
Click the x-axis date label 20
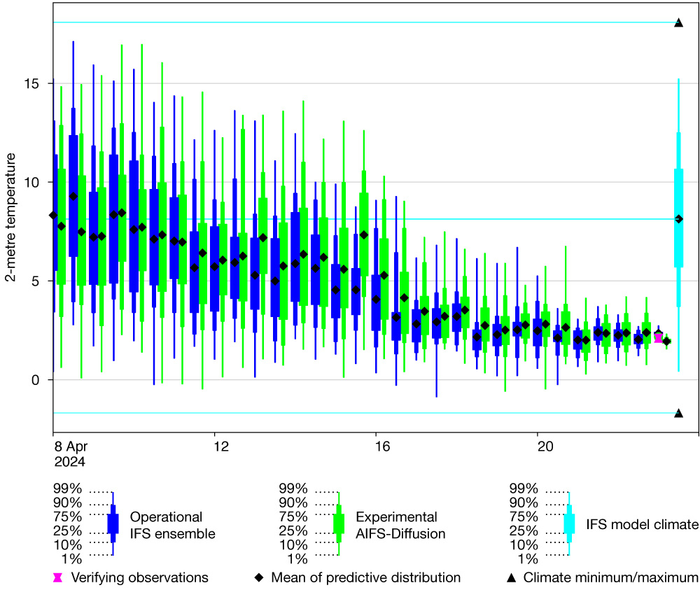point(545,447)
